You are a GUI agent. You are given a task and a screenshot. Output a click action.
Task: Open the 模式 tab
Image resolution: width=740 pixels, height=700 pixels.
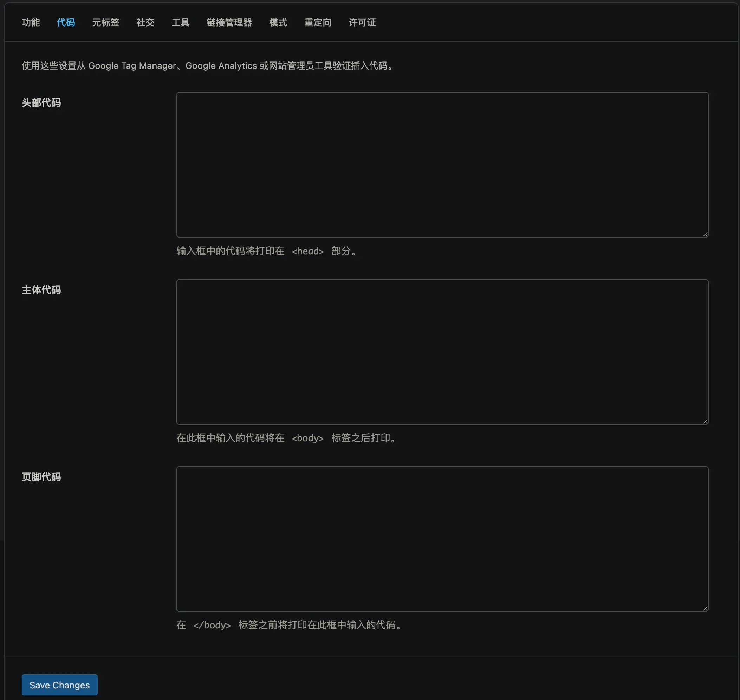click(x=278, y=22)
